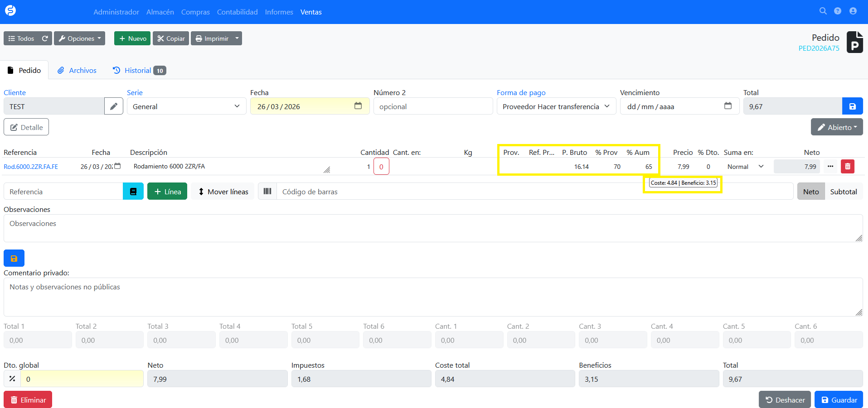Click the search magnifier icon in header

[x=823, y=11]
